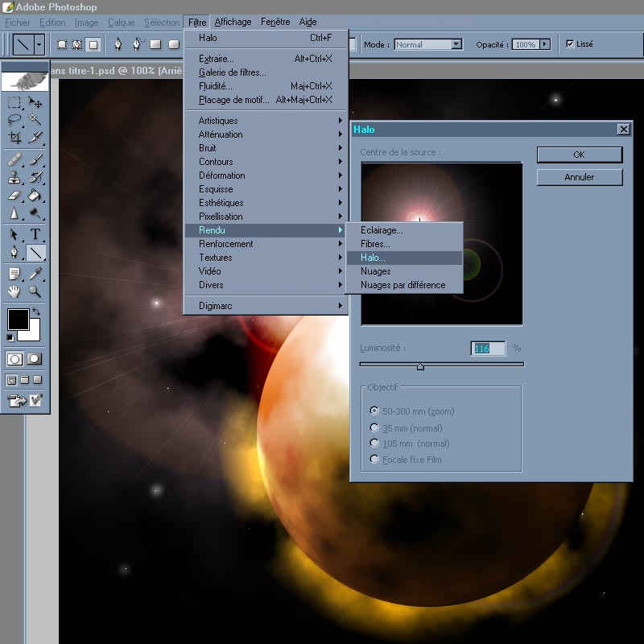Open the Opacité slider arrow
This screenshot has height=644, width=644.
(x=545, y=44)
